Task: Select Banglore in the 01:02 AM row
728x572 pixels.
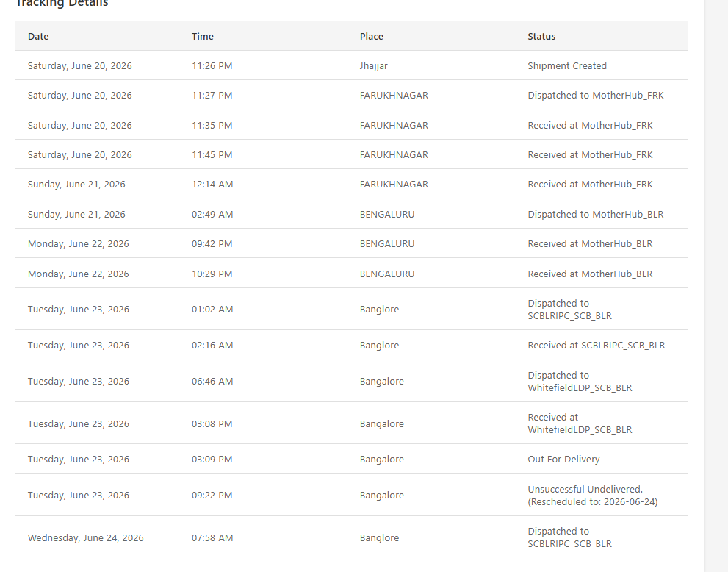Action: (x=379, y=310)
